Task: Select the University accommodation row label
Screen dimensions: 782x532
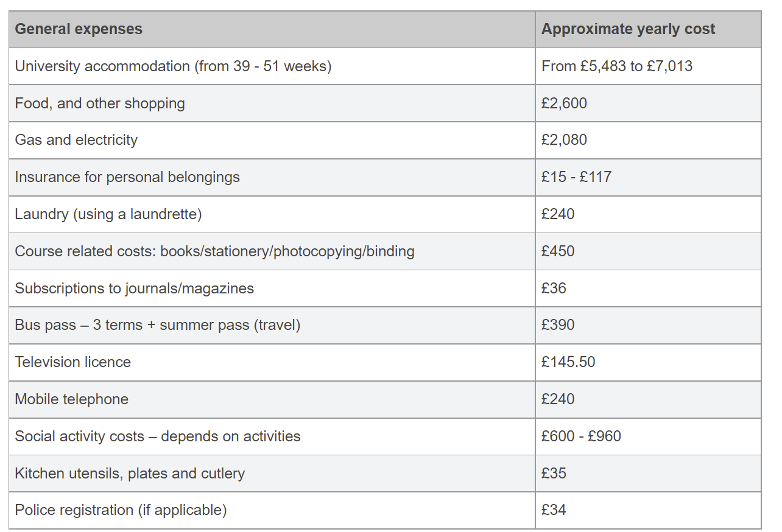Action: tap(173, 66)
